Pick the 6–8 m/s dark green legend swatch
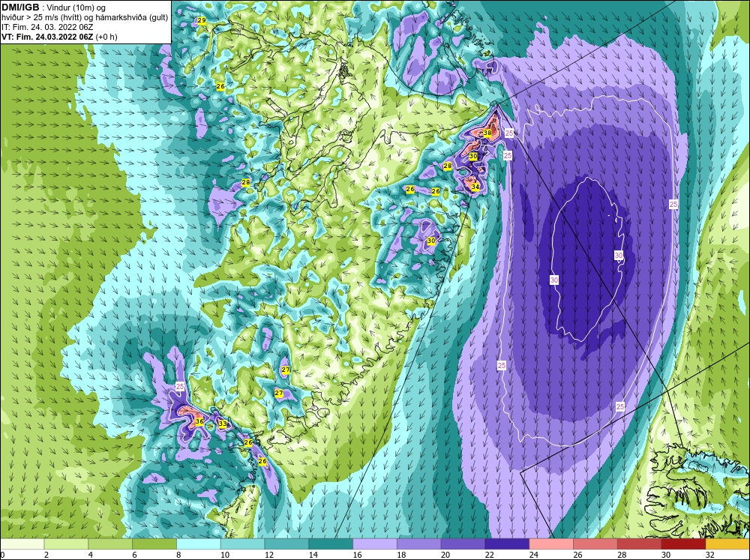 [x=154, y=544]
